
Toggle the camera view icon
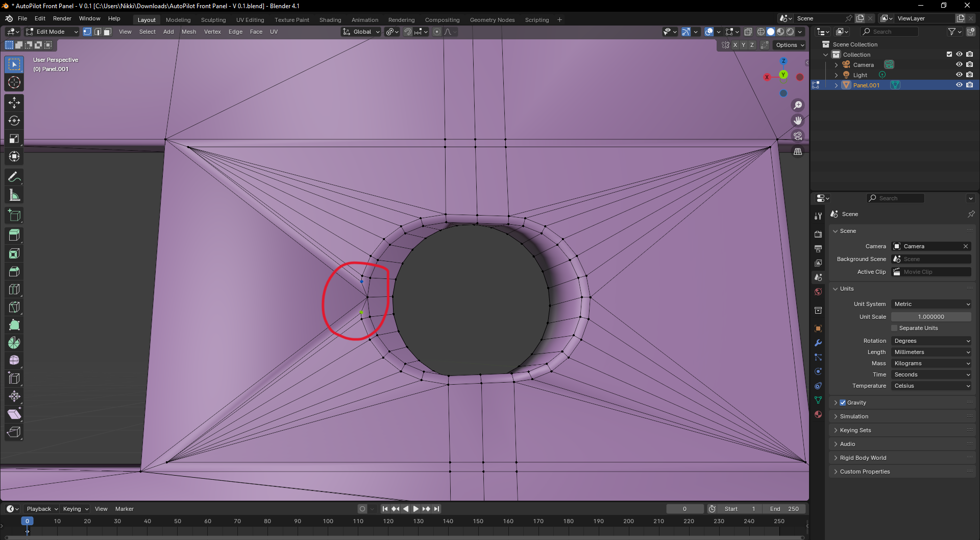coord(798,136)
